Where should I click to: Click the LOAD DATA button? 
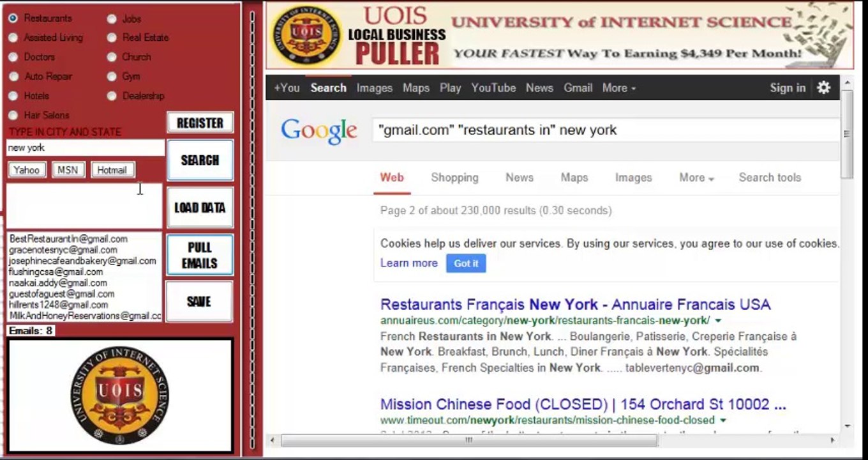[200, 208]
